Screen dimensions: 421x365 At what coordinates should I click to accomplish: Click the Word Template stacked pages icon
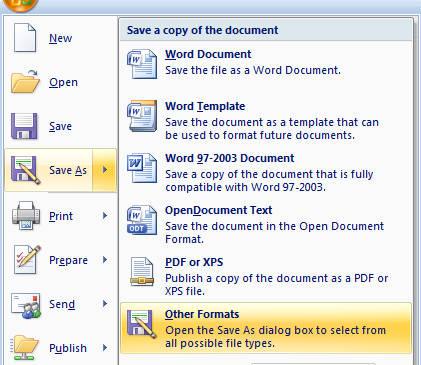[142, 116]
